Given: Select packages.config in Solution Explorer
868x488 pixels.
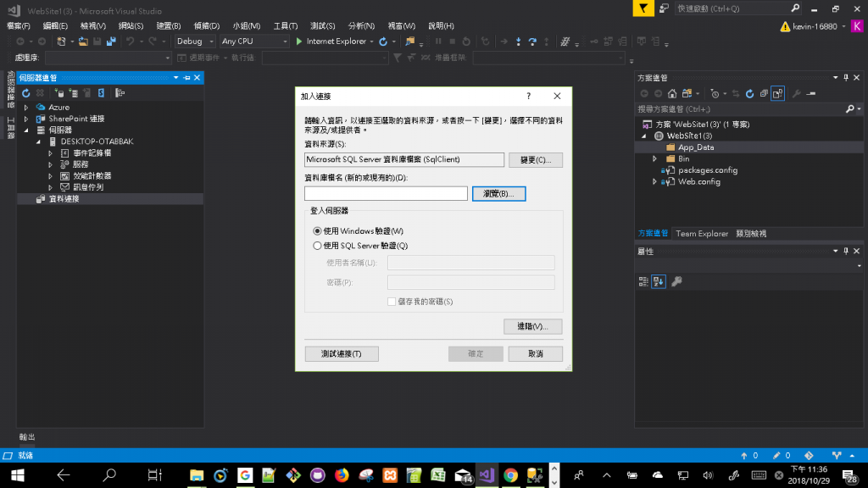Looking at the screenshot, I should click(708, 169).
